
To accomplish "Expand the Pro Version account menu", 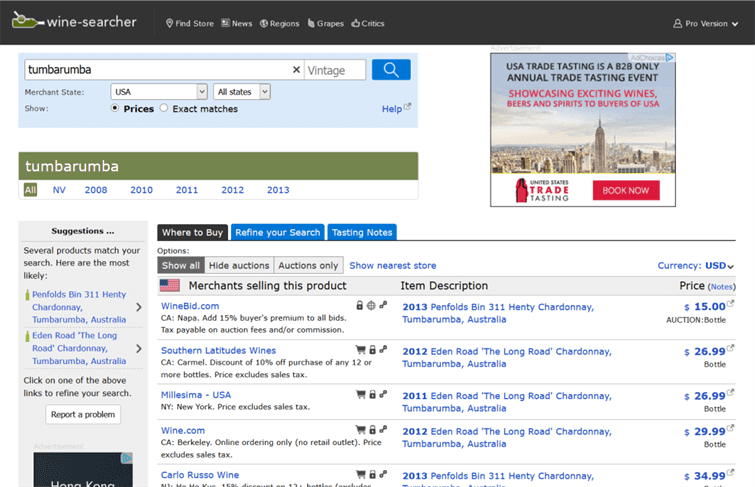I will [705, 23].
